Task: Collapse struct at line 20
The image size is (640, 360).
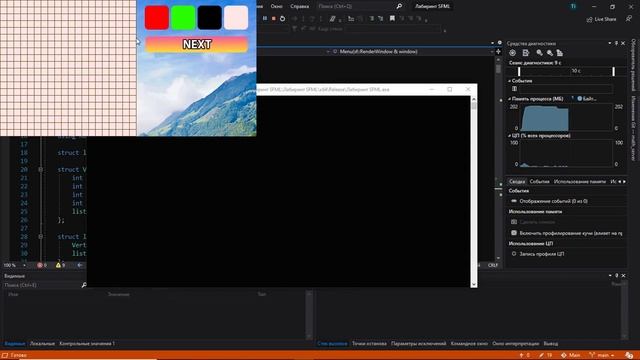Action: click(x=40, y=169)
